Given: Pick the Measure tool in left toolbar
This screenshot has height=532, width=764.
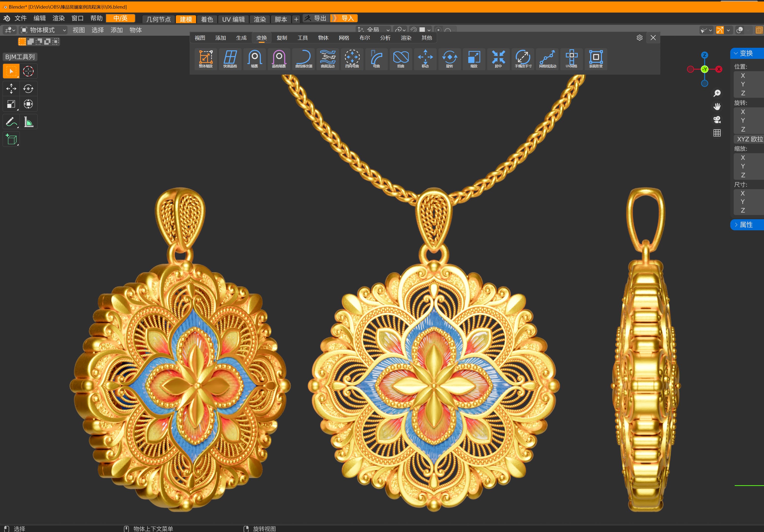Looking at the screenshot, I should pos(29,122).
